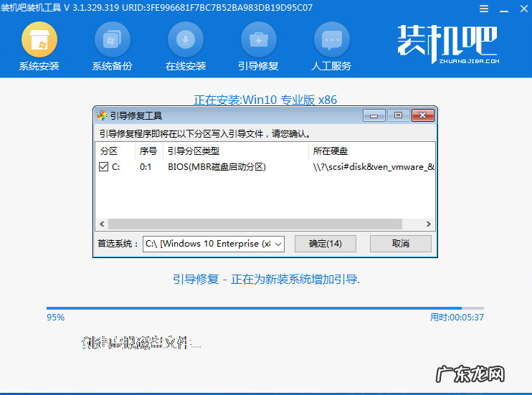
Task: Click the 95% progress percentage text
Action: [x=56, y=318]
